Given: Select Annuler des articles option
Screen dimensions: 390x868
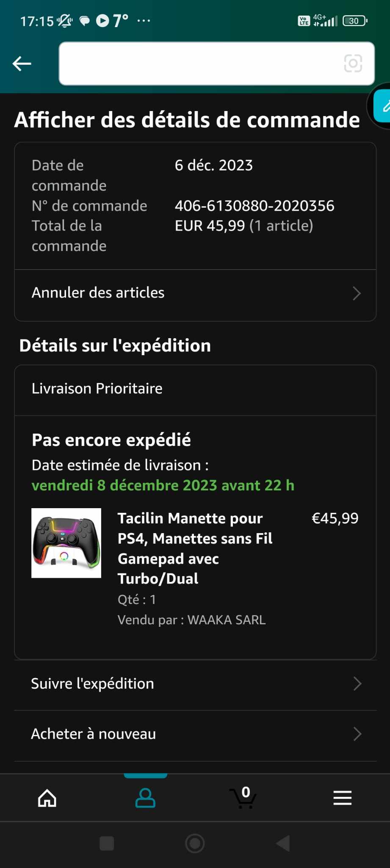Looking at the screenshot, I should coord(98,293).
